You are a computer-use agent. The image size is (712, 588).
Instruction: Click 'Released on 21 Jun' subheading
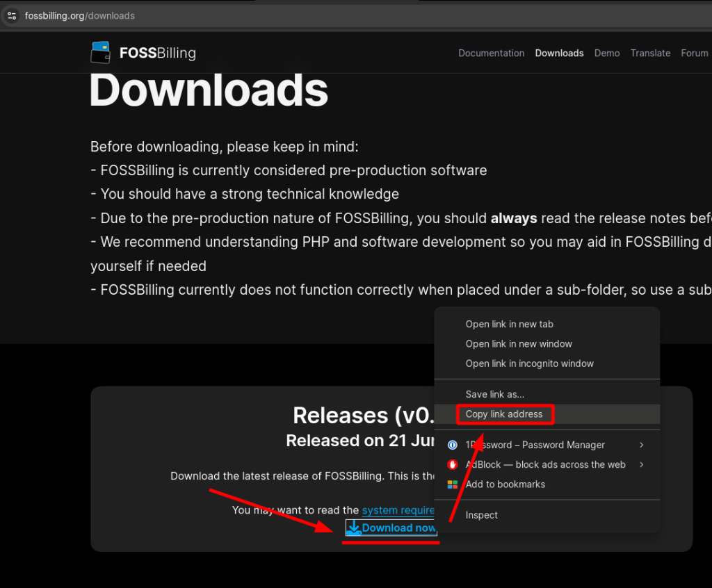[x=361, y=441]
